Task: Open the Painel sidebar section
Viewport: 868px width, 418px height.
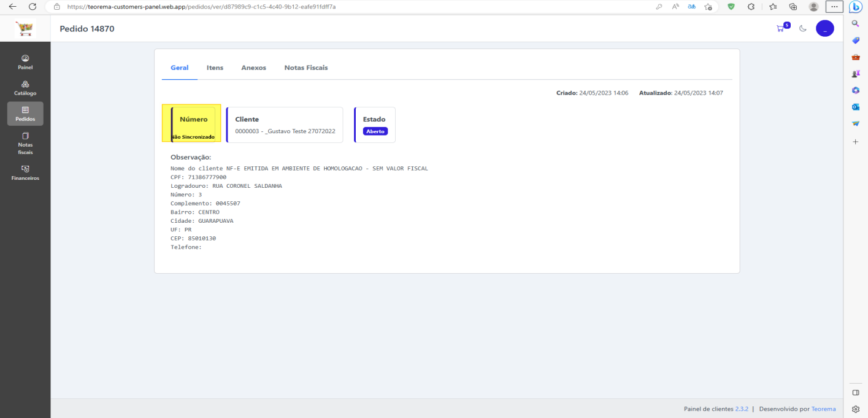Action: [25, 62]
